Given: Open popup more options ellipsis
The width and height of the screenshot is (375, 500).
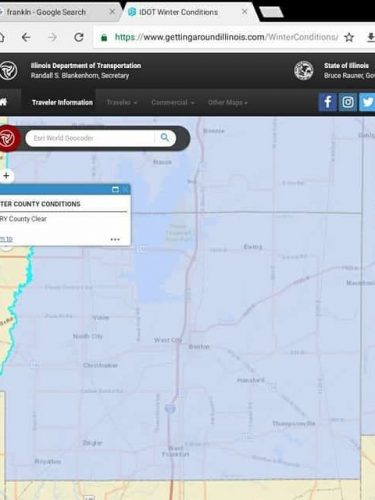Looking at the screenshot, I should coord(115,239).
